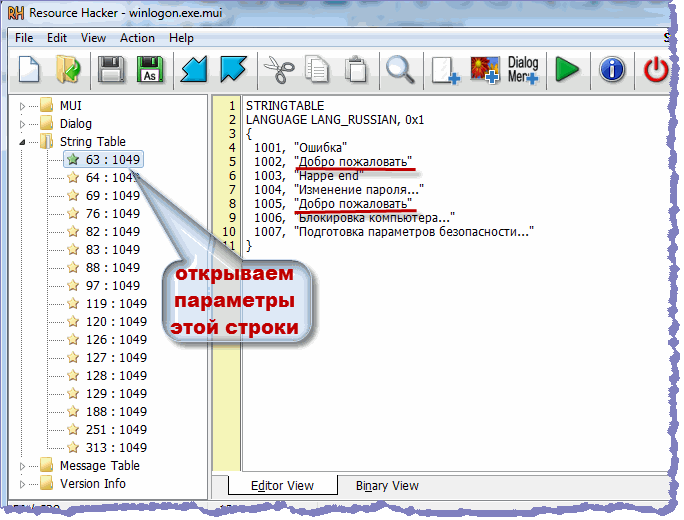This screenshot has width=684, height=520.
Task: Select string table entry 83 : 1049
Action: 113,250
